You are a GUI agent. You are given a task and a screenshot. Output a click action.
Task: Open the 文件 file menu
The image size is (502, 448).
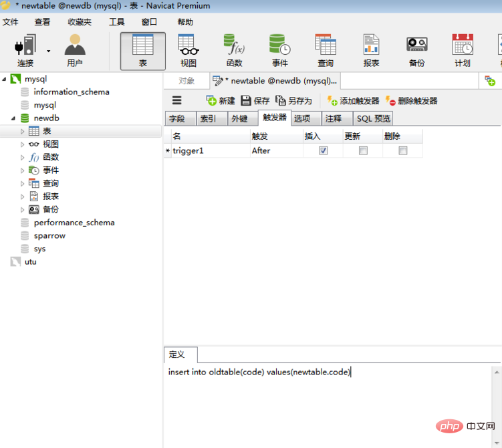(x=11, y=22)
